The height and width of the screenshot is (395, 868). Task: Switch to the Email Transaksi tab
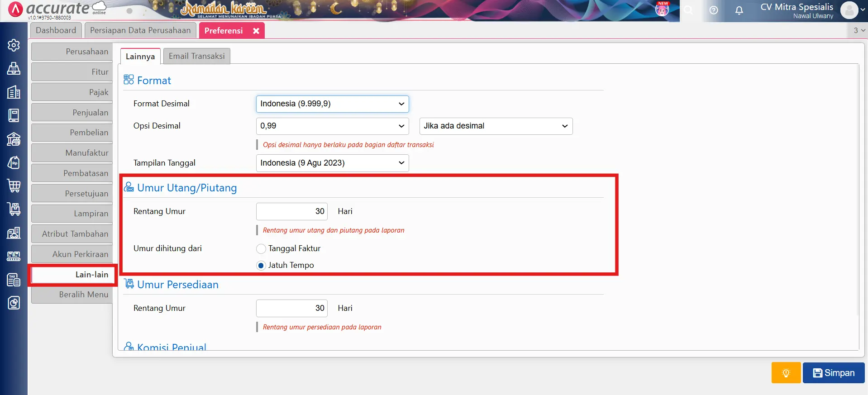click(196, 56)
